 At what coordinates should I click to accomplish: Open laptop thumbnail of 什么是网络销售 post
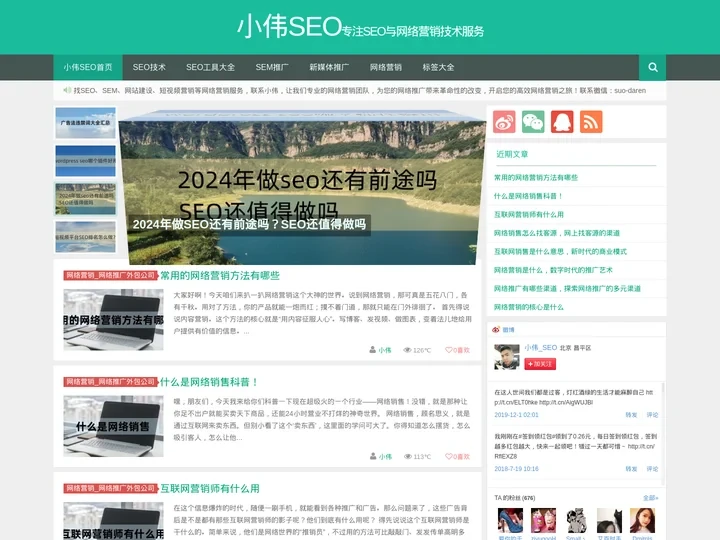click(113, 426)
